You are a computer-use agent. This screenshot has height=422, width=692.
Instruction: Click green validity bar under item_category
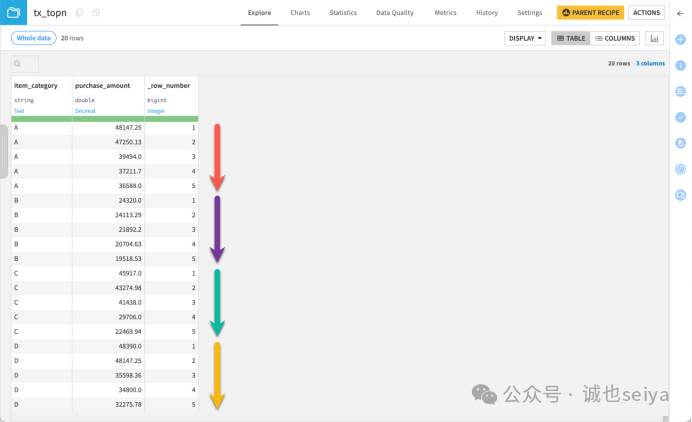[41, 119]
